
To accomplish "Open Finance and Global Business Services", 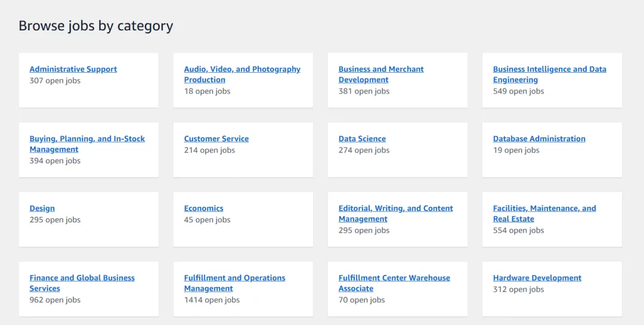I will click(82, 283).
